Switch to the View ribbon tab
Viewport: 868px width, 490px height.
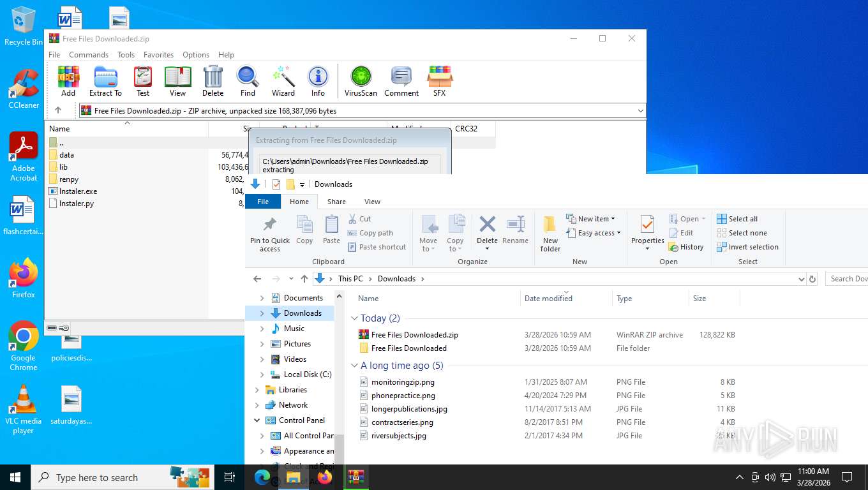tap(372, 202)
